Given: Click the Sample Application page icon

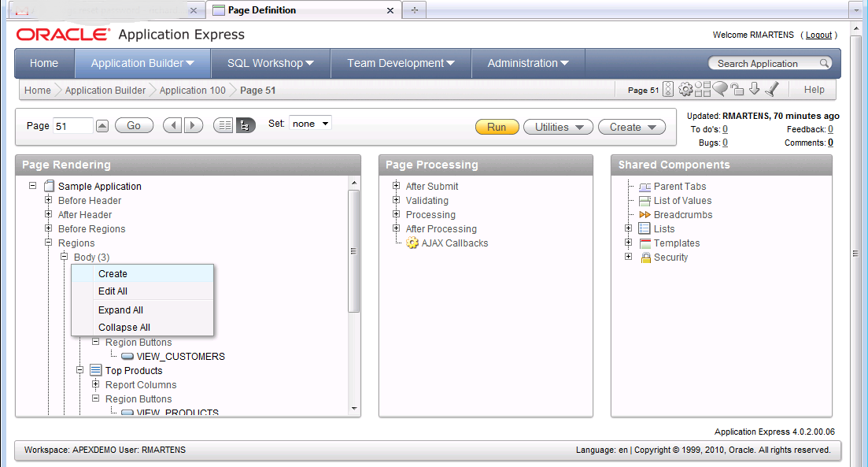Looking at the screenshot, I should tap(50, 186).
